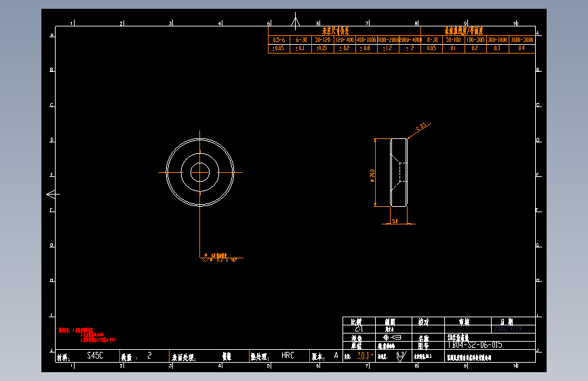Select the "30-120" range cell
Screen dimensions: 588x381
pos(323,40)
